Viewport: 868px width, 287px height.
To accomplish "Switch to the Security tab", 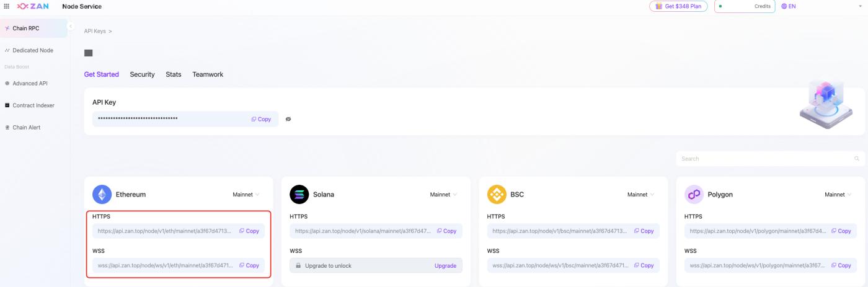I will 142,74.
